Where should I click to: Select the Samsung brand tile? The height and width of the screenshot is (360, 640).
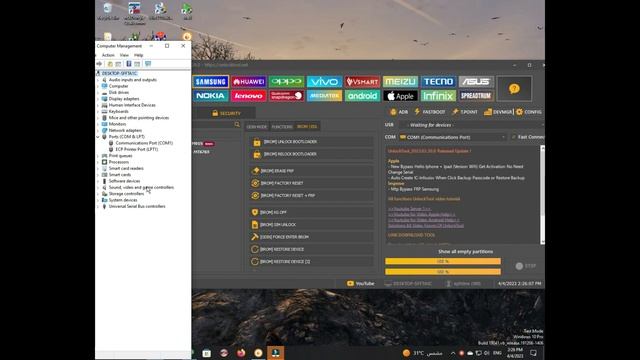pyautogui.click(x=211, y=82)
